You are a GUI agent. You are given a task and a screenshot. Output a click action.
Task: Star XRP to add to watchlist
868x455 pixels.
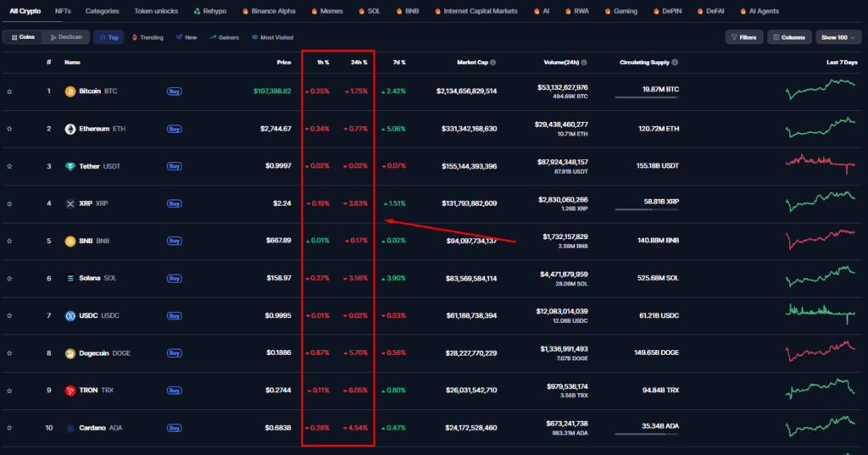[x=9, y=203]
